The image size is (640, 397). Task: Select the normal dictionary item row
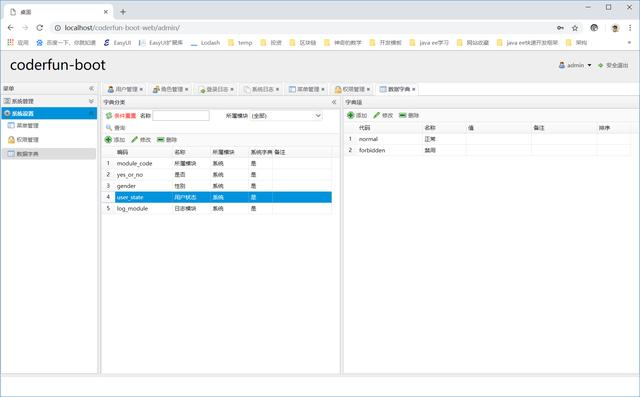click(488, 139)
